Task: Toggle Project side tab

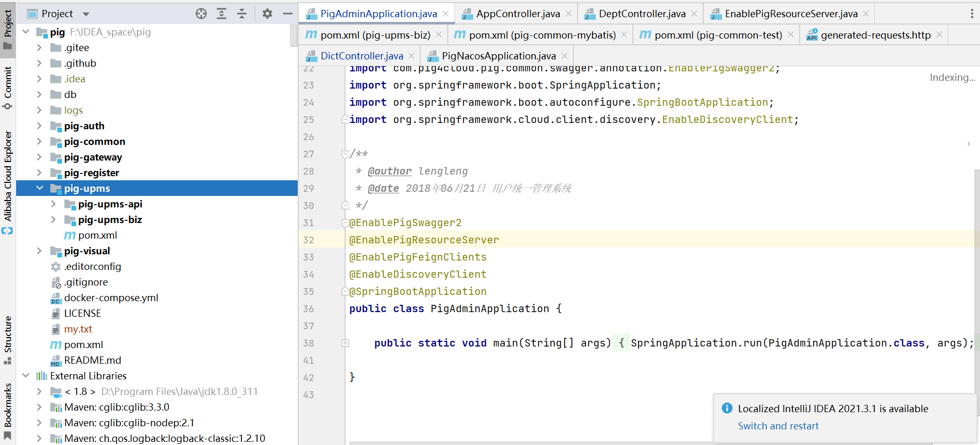Action: 7,30
